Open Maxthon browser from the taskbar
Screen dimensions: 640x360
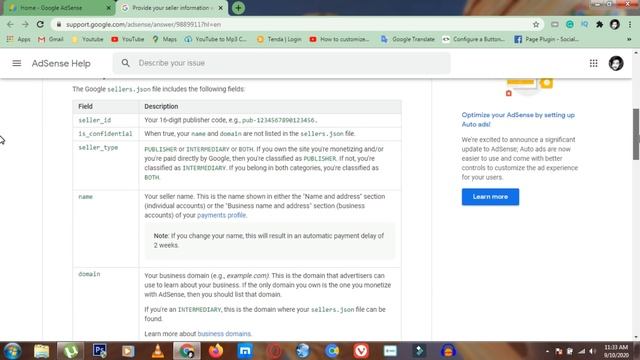245,351
